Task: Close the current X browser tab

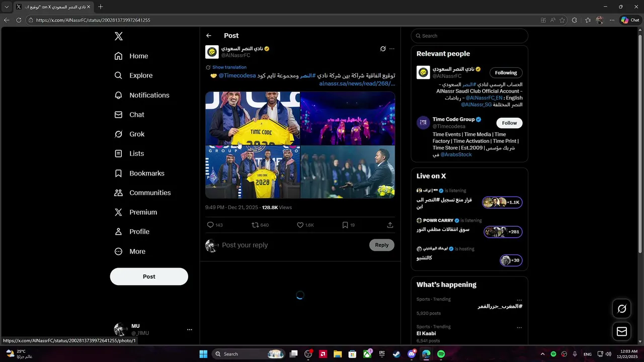Action: (89, 7)
